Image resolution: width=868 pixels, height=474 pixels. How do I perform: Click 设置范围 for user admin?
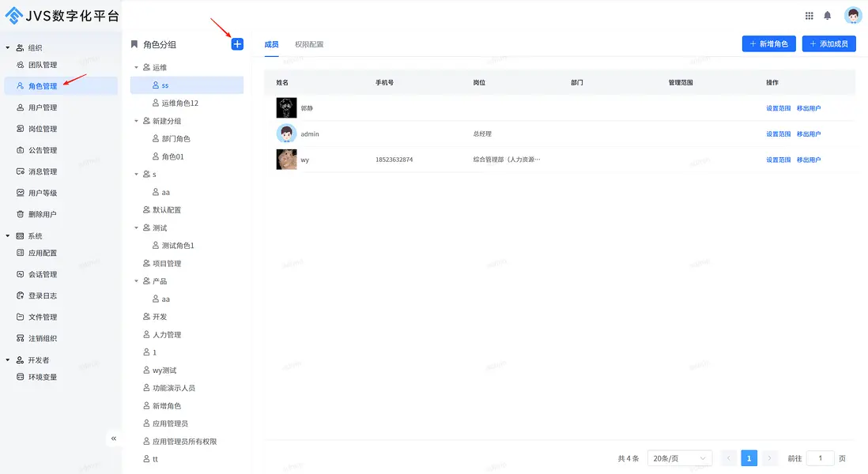pyautogui.click(x=778, y=134)
